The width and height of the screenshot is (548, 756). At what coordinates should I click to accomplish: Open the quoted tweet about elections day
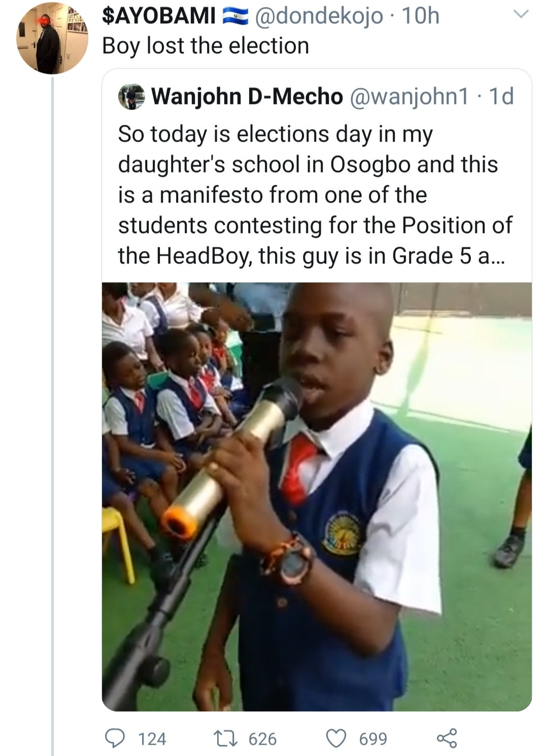pyautogui.click(x=315, y=195)
